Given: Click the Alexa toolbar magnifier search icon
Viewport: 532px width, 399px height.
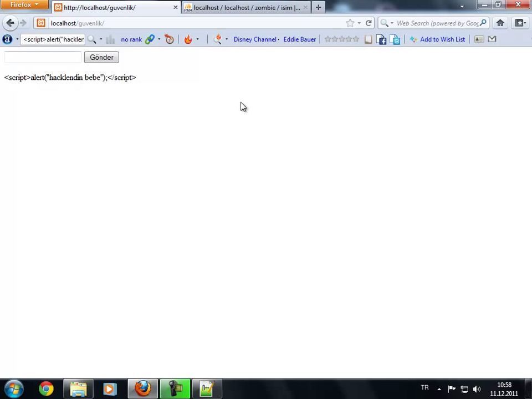Looking at the screenshot, I should (x=91, y=39).
